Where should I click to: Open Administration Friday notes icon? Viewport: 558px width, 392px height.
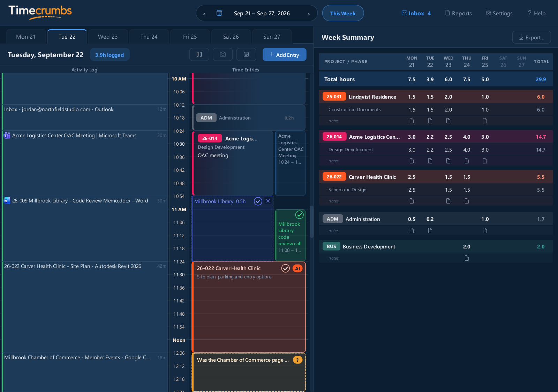[485, 231]
